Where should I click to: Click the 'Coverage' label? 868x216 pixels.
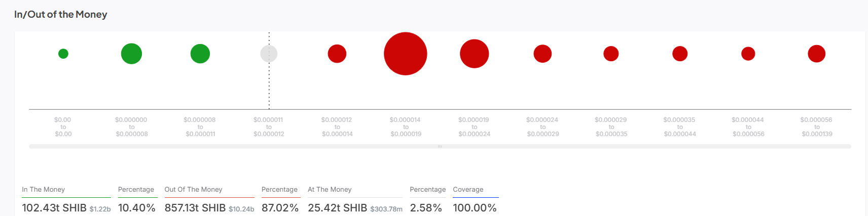coord(468,190)
